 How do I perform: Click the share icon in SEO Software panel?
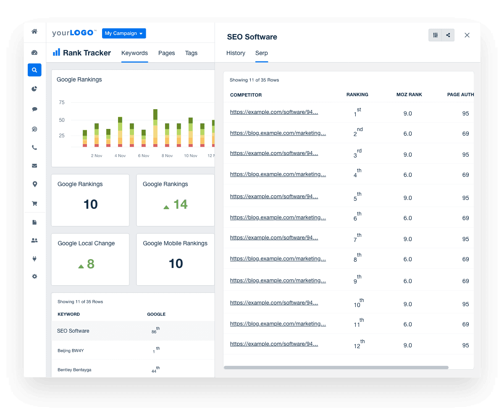[448, 35]
